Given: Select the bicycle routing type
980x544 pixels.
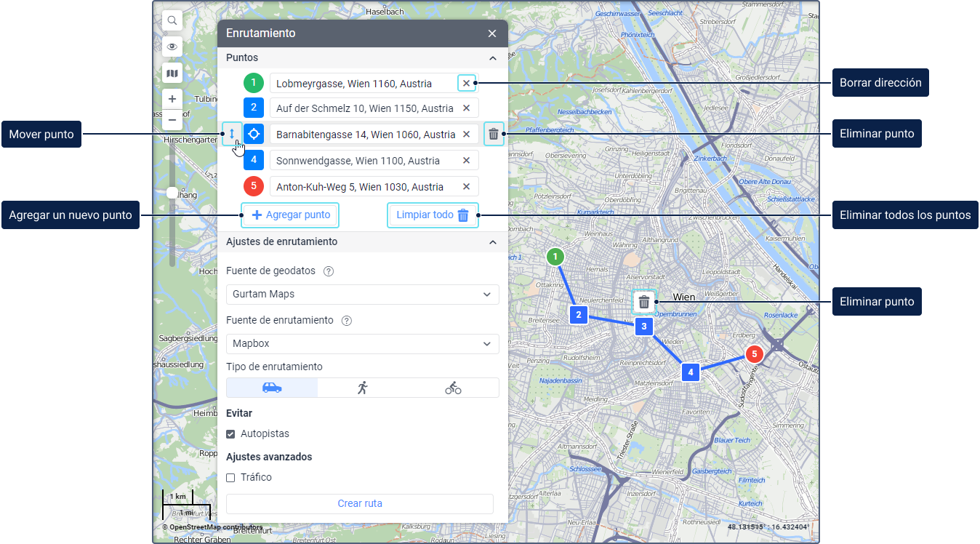Looking at the screenshot, I should coord(453,388).
